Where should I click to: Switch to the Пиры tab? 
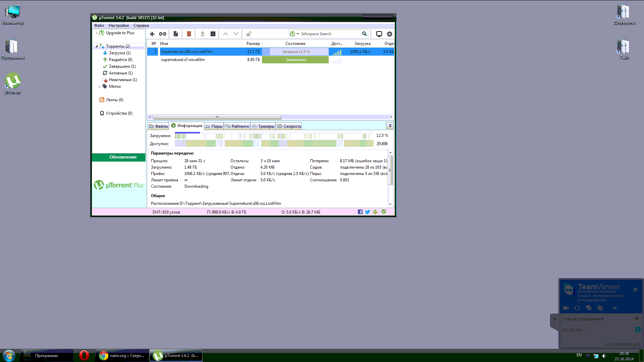tap(214, 126)
